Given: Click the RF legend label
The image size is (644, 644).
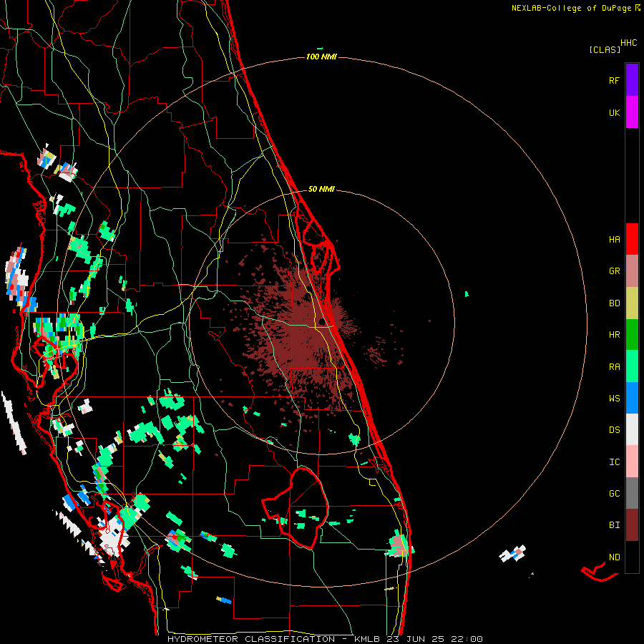Looking at the screenshot, I should point(614,80).
